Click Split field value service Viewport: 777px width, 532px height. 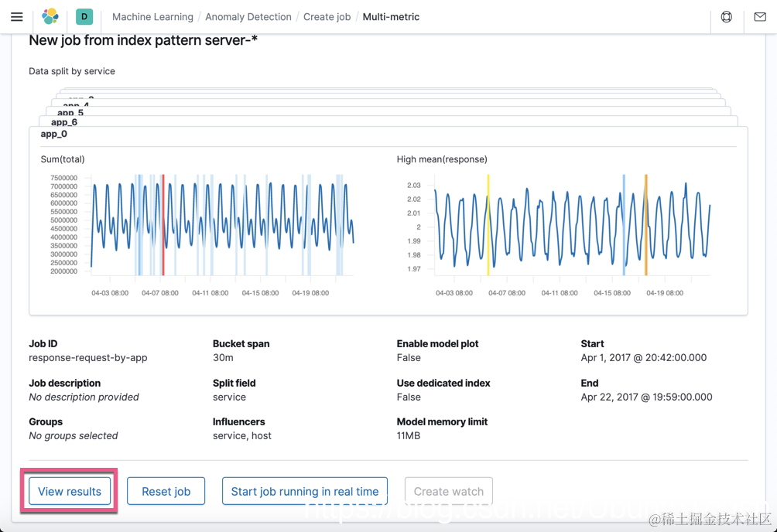pos(229,397)
